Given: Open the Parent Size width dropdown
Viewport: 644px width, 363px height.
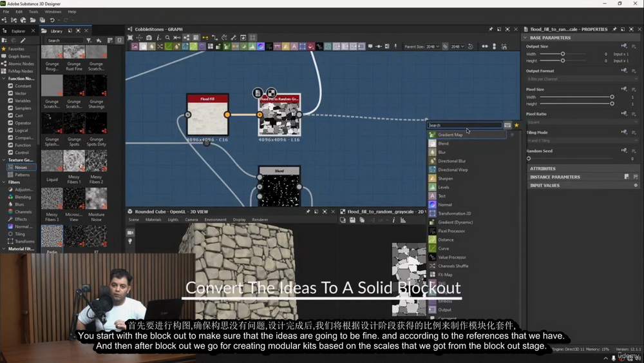Looking at the screenshot, I should click(433, 46).
